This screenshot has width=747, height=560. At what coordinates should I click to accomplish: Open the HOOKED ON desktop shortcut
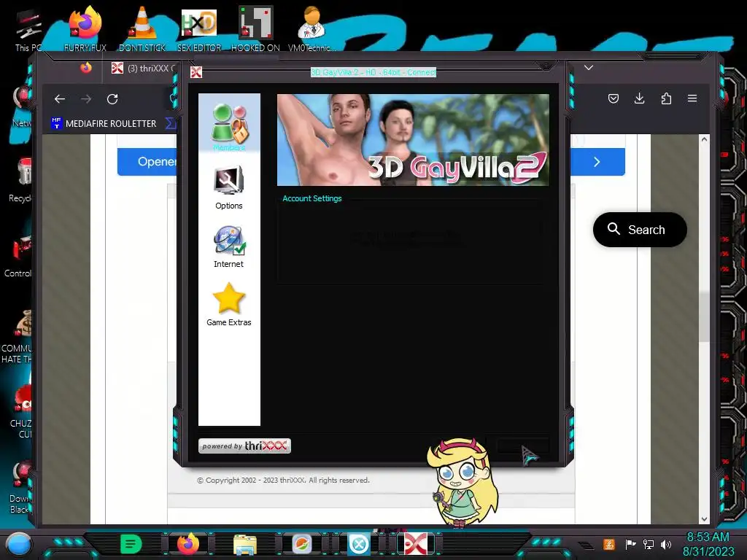click(x=255, y=28)
